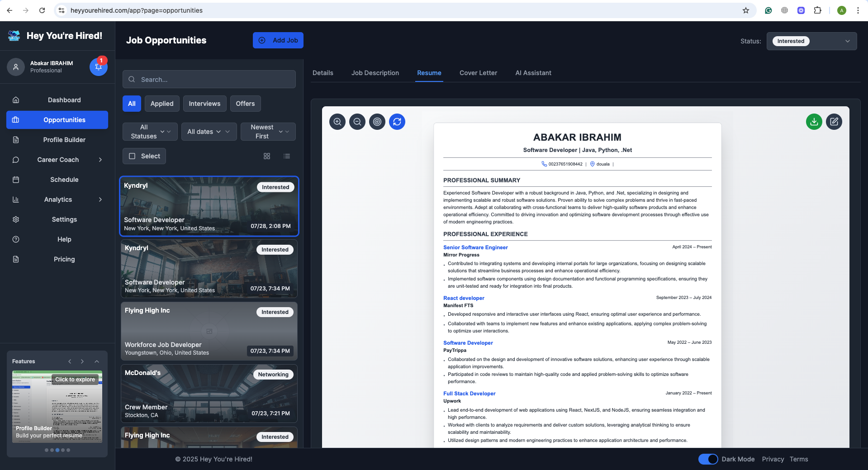Zoom in on the resume preview
Viewport: 868px width, 470px height.
(x=337, y=122)
